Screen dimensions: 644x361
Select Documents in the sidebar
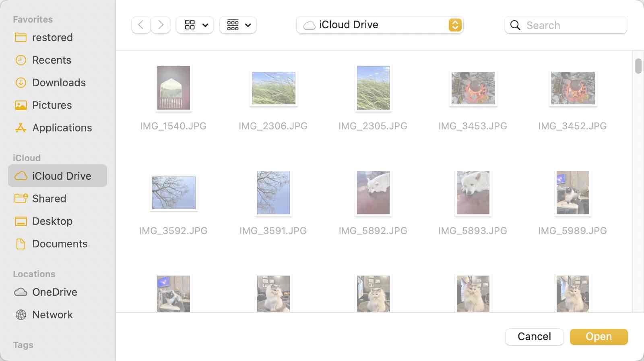pos(60,244)
